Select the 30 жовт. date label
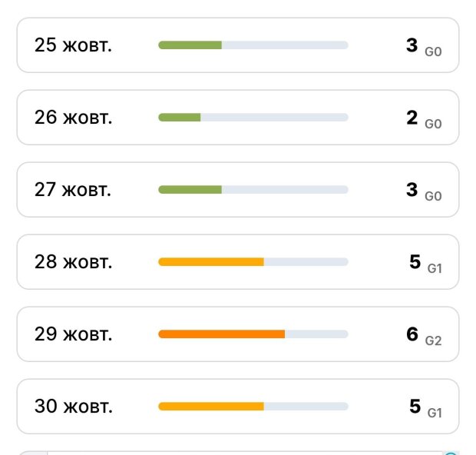476x455 pixels. 73,407
